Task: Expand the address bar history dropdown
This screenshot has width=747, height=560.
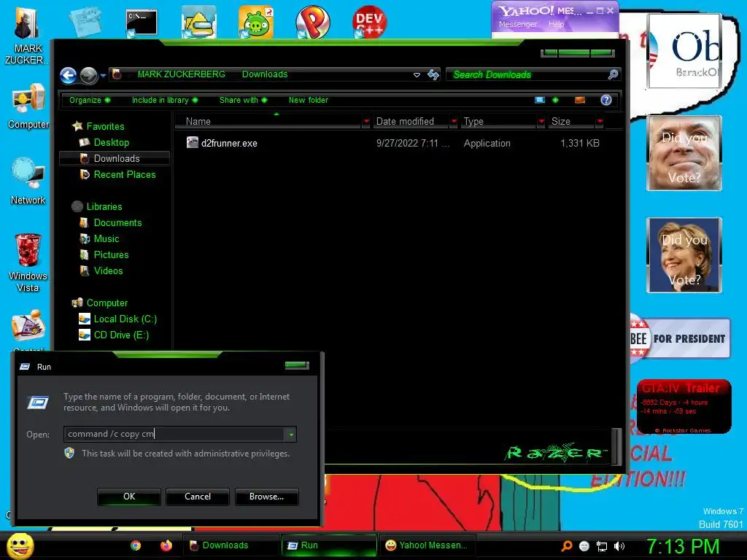Action: coord(417,75)
